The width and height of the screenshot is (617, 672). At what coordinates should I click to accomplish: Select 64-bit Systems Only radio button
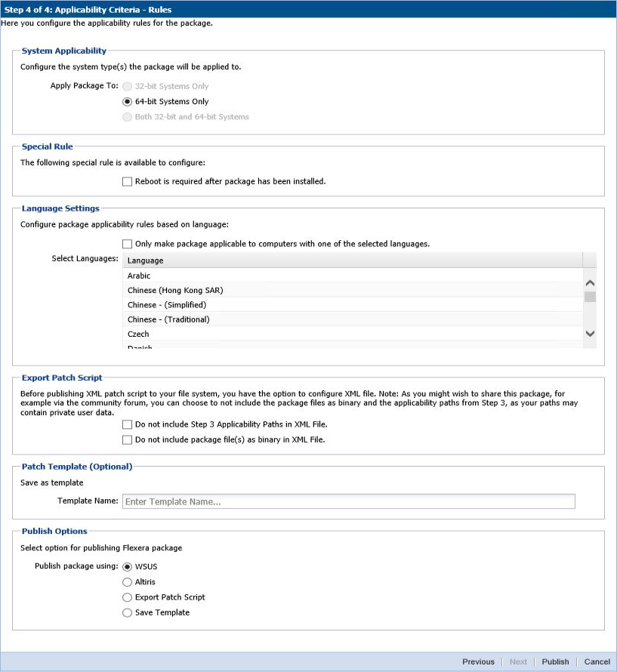[127, 102]
